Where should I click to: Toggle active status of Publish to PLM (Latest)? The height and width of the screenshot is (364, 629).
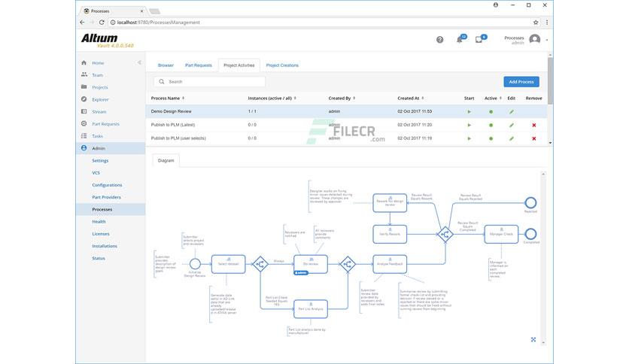491,125
